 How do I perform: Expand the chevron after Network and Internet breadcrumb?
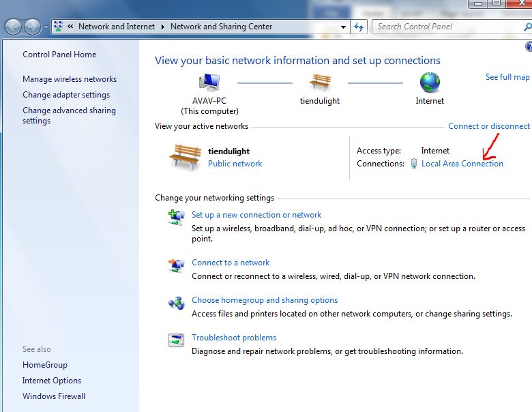[x=163, y=27]
